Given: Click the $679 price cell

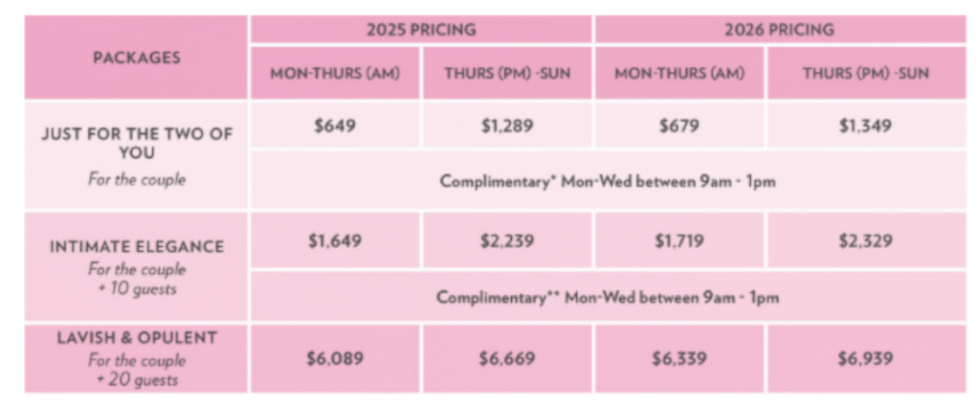Looking at the screenshot, I should point(679,125).
